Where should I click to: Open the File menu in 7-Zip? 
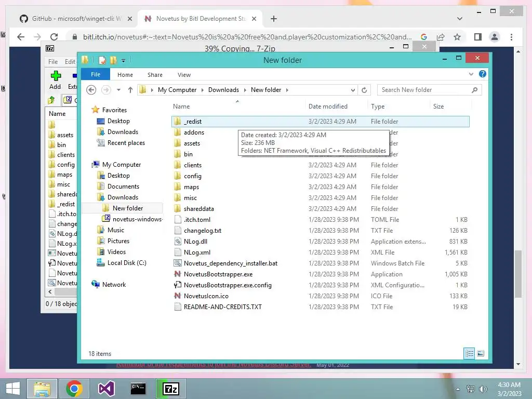tap(53, 61)
